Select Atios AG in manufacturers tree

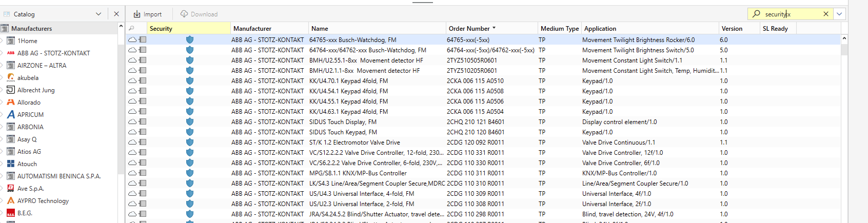pos(29,152)
